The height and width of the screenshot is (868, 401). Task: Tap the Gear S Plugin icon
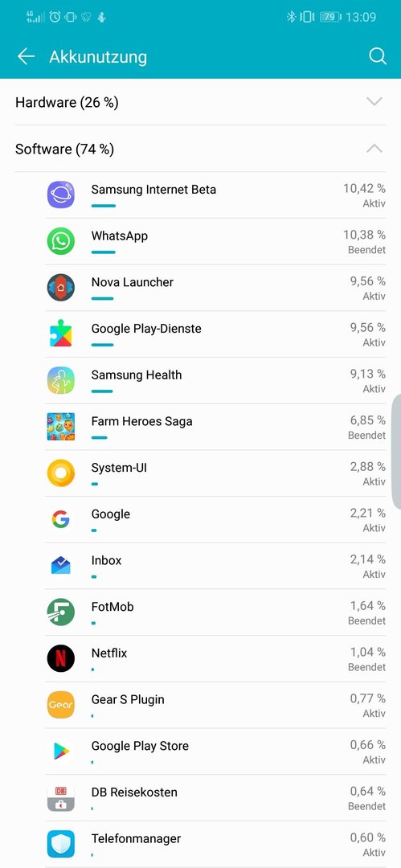click(x=61, y=705)
